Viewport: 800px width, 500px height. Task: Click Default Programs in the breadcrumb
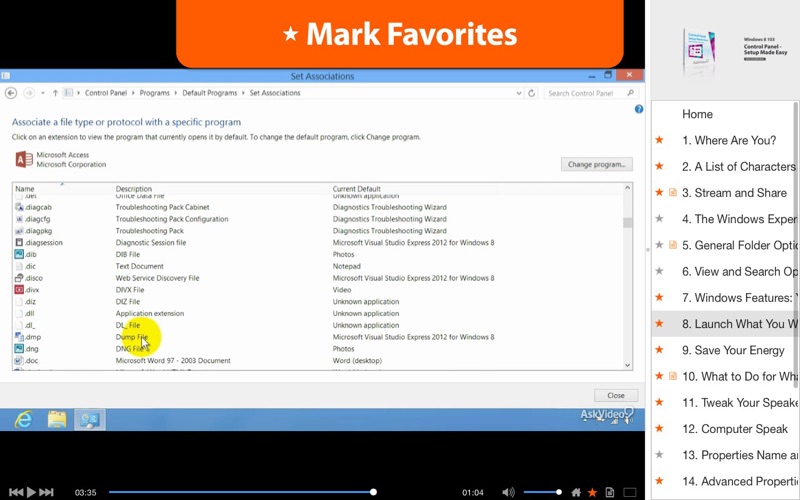[x=210, y=93]
